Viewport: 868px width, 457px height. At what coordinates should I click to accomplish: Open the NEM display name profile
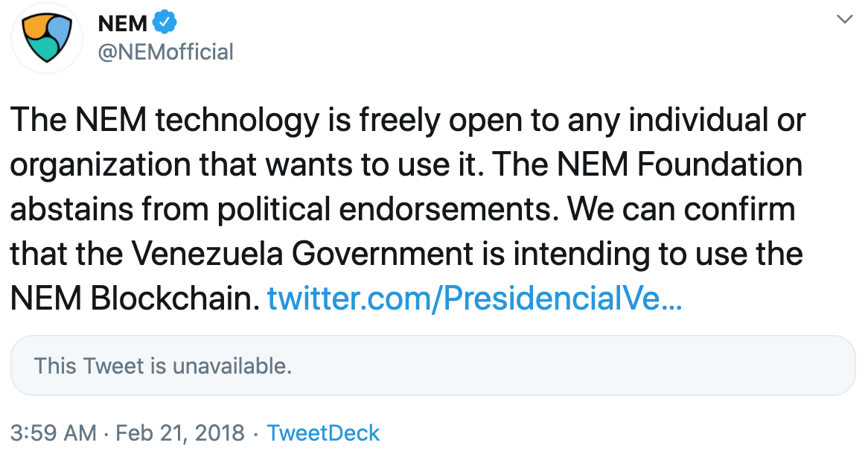pyautogui.click(x=123, y=23)
